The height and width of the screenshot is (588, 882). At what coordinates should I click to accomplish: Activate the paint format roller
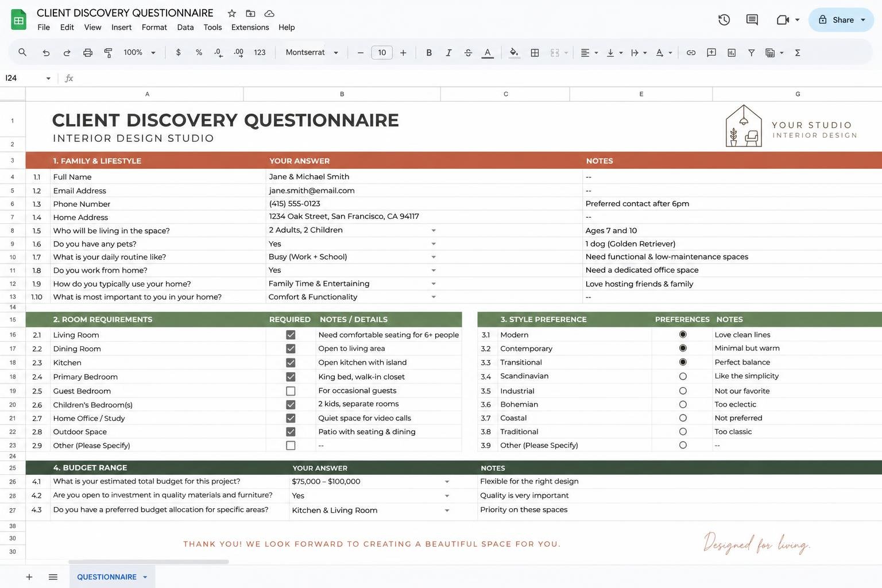click(x=108, y=53)
